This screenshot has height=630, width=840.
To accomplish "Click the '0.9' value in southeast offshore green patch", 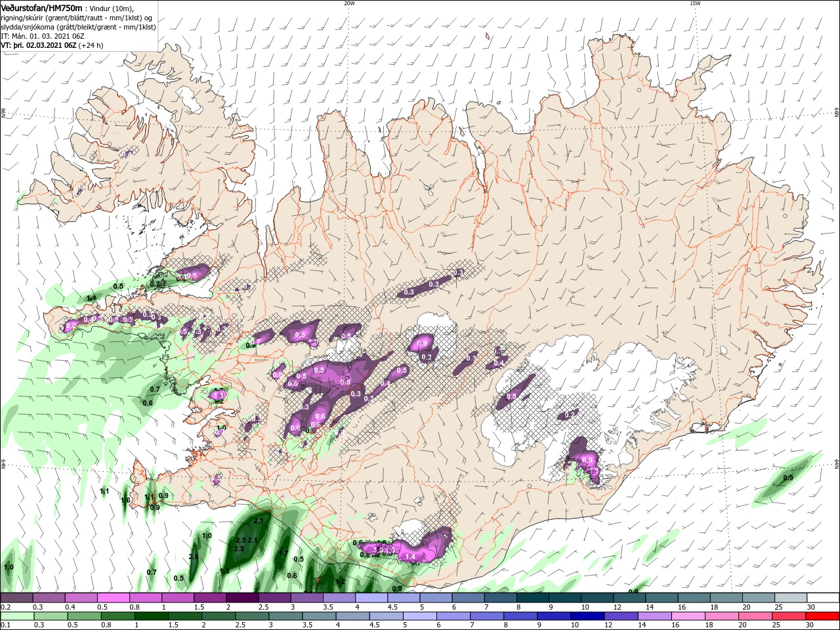I will point(788,478).
